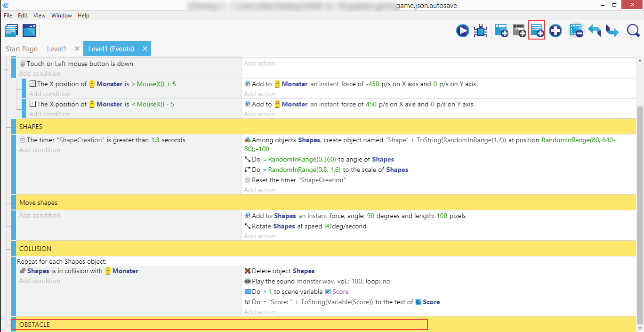The image size is (644, 332).
Task: Add condition below the ShapeCreation timer condition
Action: click(40, 150)
